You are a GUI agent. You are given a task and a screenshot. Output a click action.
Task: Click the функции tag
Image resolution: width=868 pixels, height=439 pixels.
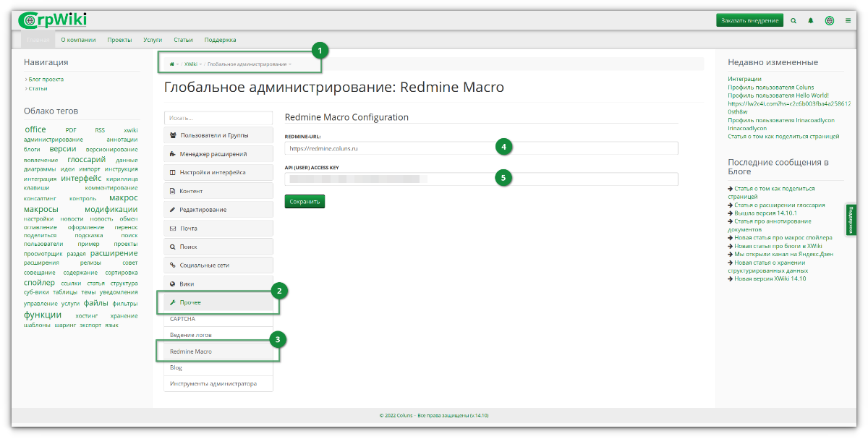(x=43, y=315)
